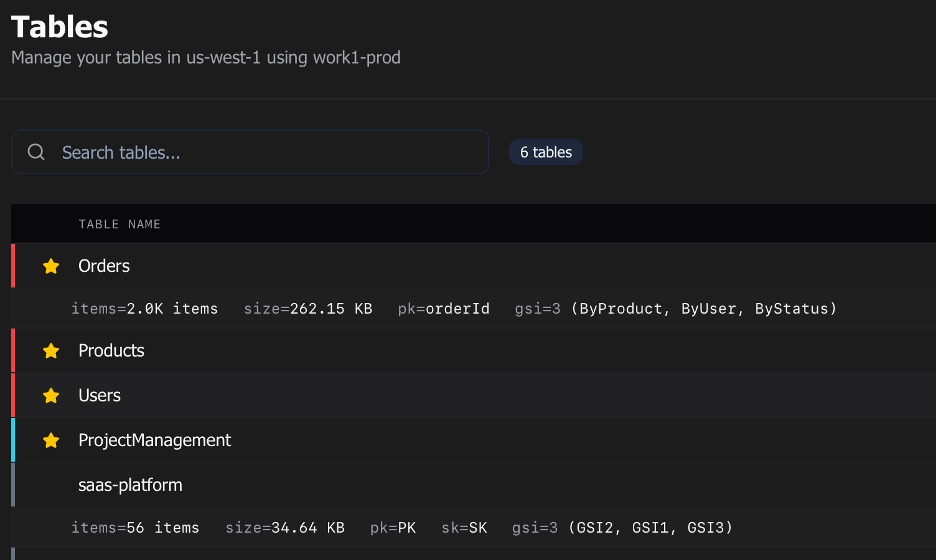
Task: Click the gsi=3 ByProduct, ByUser, ByStatus text
Action: coord(676,309)
